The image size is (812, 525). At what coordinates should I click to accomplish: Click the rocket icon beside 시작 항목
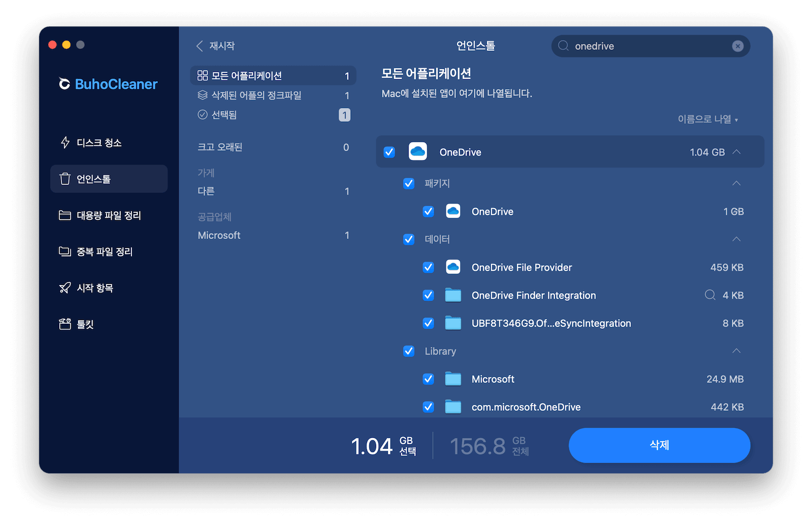click(x=65, y=288)
